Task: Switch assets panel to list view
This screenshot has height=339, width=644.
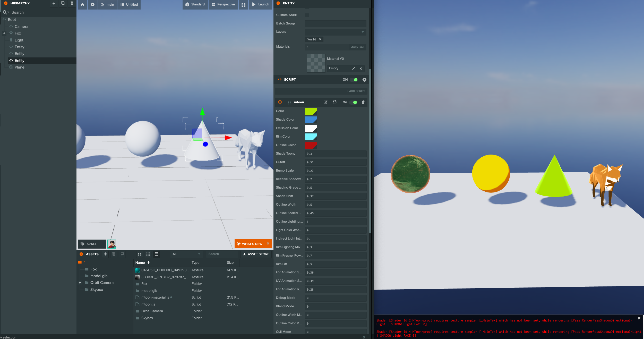Action: pyautogui.click(x=156, y=254)
